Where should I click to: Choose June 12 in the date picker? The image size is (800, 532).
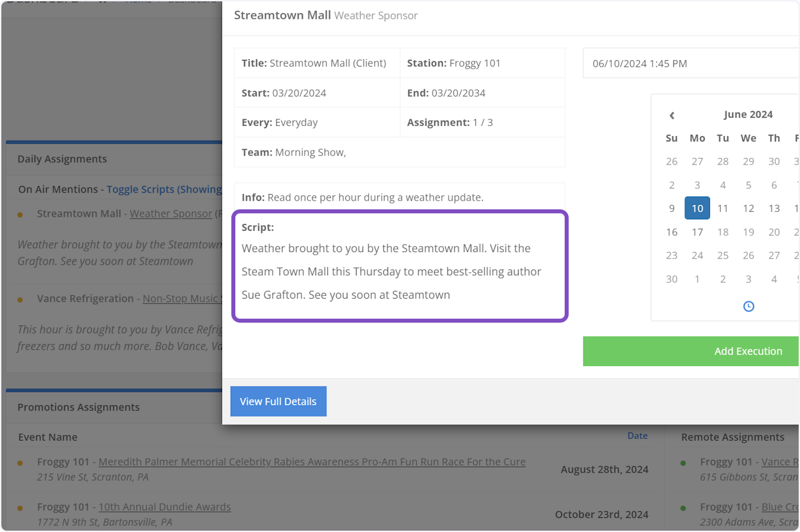(x=749, y=208)
